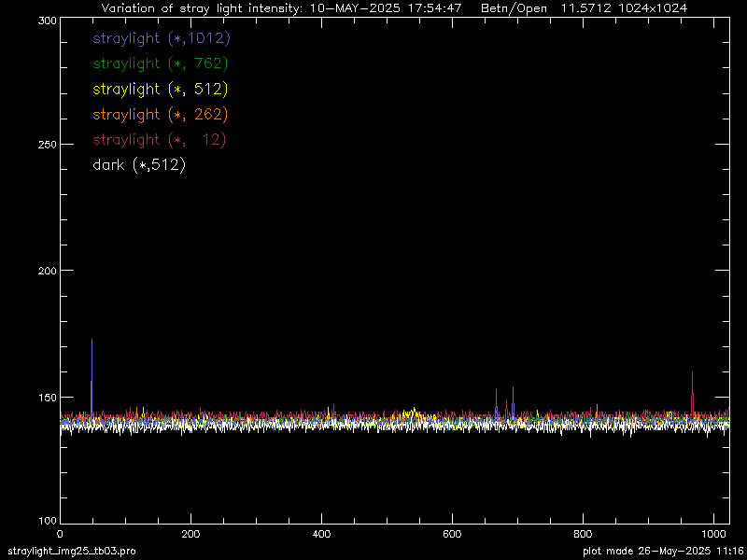Click the y-axis label 100
Image resolution: width=747 pixels, height=560 pixels.
(48, 521)
